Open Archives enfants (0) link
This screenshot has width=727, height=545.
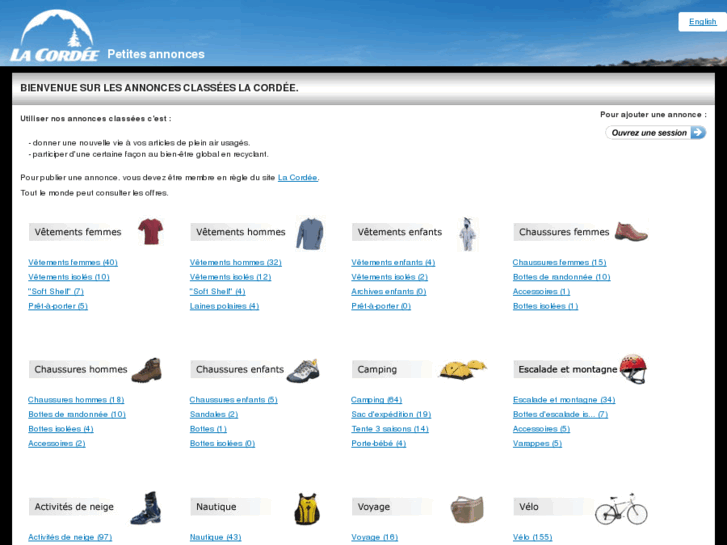389,291
